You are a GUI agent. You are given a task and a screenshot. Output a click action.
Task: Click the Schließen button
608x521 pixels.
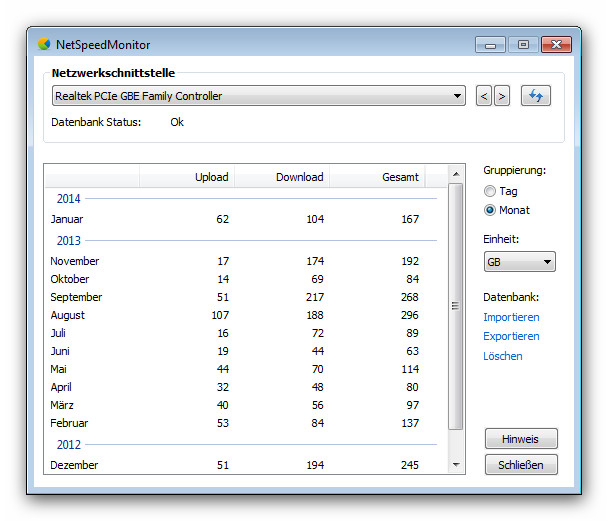[521, 464]
